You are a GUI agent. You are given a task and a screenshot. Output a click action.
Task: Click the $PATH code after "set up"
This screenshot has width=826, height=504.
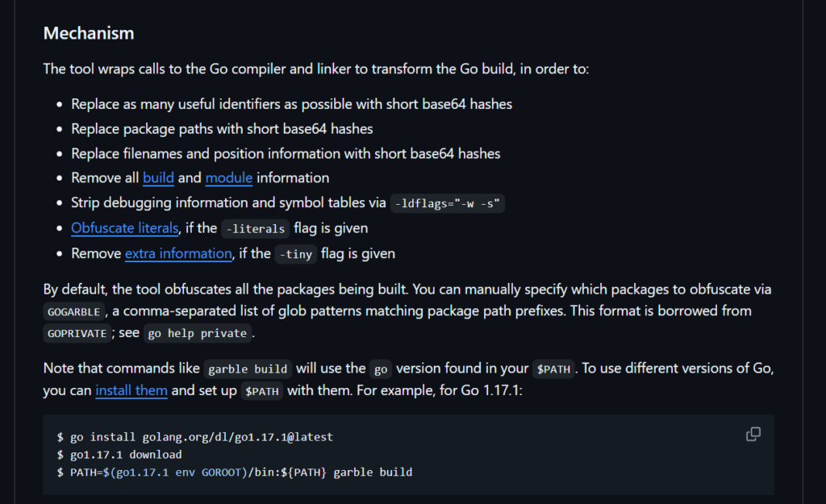tap(263, 392)
